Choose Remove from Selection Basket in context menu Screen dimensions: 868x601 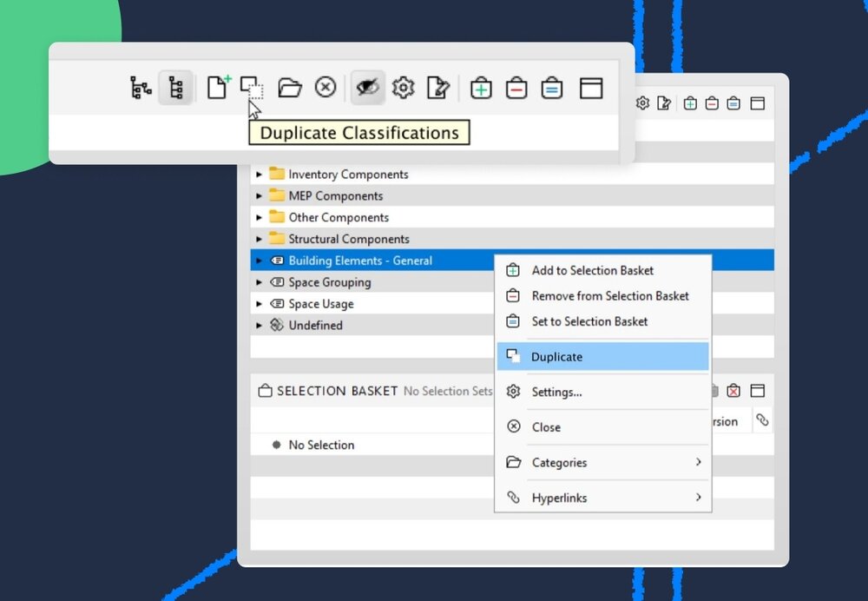[603, 296]
